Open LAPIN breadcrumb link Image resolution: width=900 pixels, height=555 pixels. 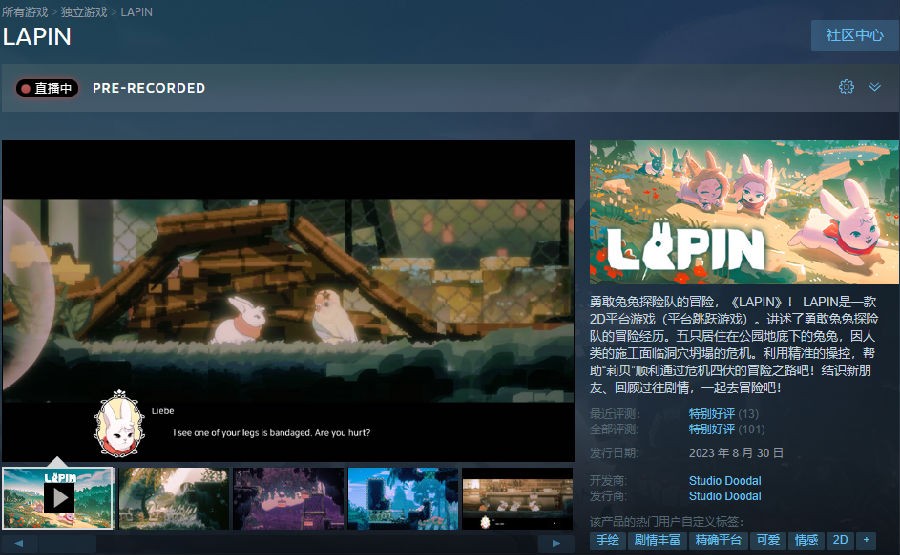(x=137, y=12)
